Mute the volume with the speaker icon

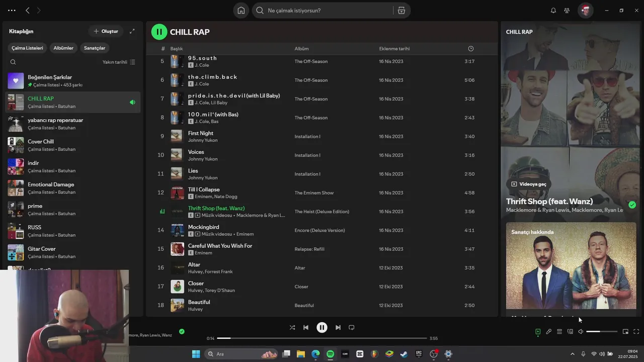(581, 332)
